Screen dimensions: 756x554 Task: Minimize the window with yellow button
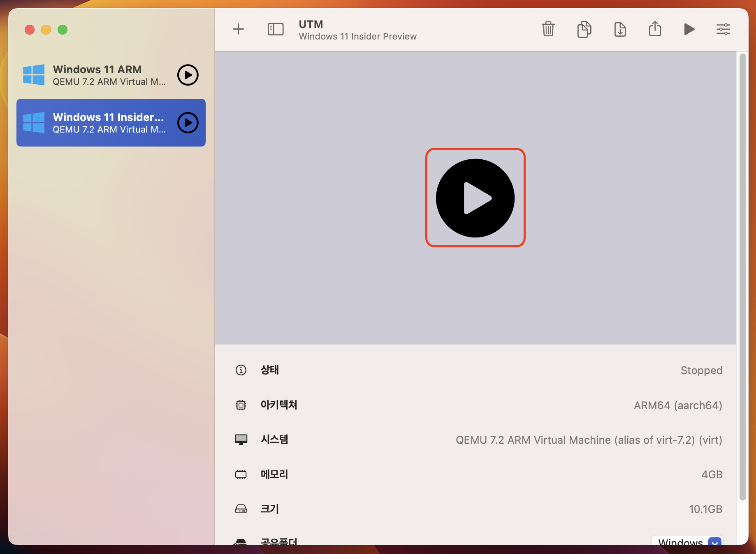coord(46,30)
